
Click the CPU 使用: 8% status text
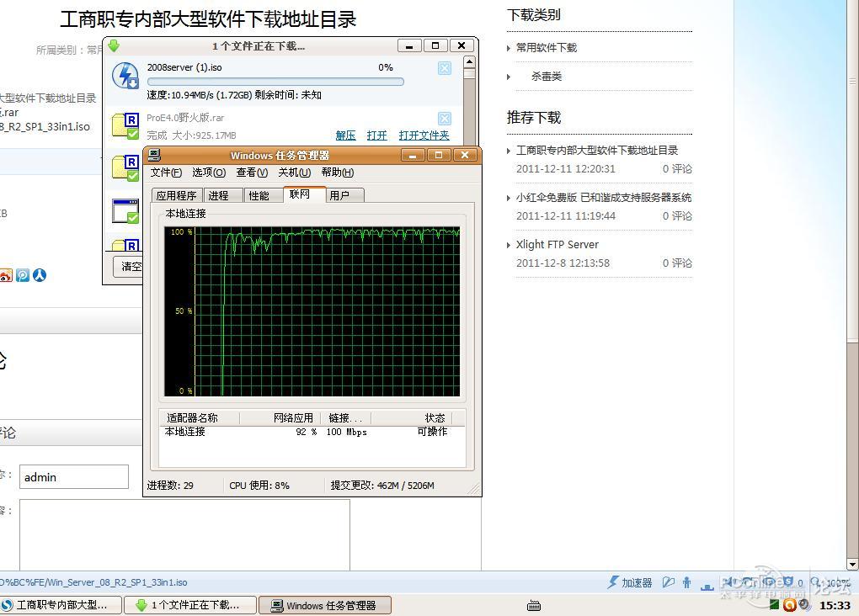coord(259,485)
